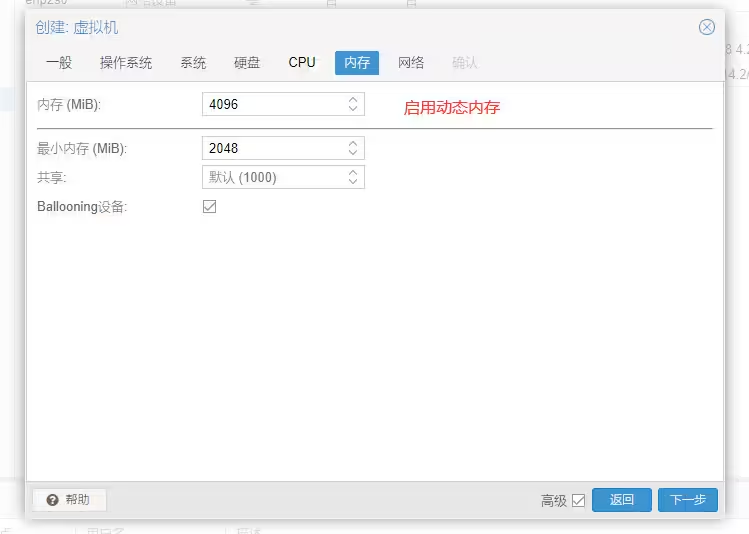Viewport: 749px width, 534px height.
Task: Toggle the Ballooning设备 checkbox
Action: (209, 206)
